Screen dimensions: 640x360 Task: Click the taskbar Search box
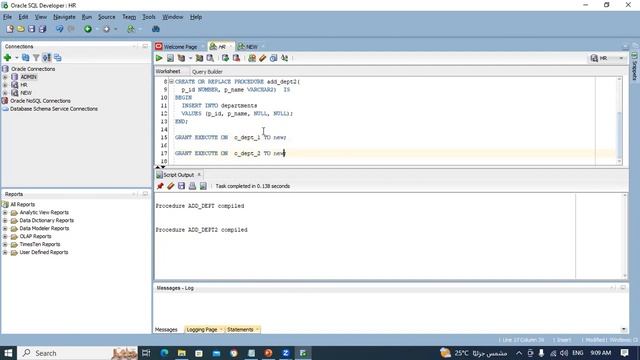click(x=78, y=353)
